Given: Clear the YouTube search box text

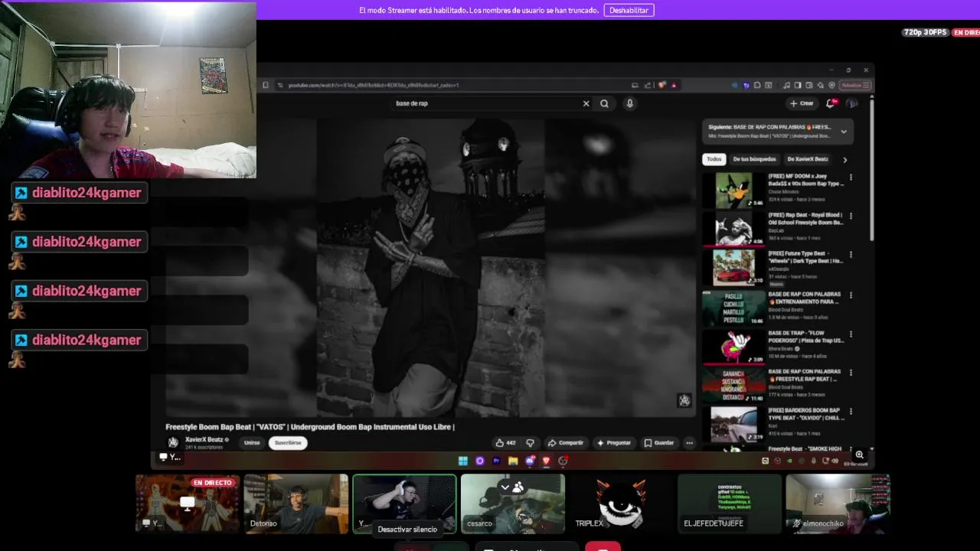Looking at the screenshot, I should 586,103.
